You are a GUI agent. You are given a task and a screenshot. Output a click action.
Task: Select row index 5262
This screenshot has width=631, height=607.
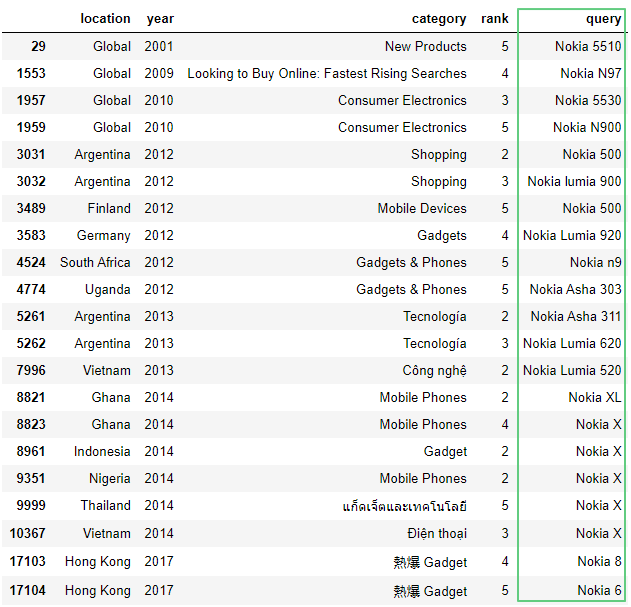tap(31, 343)
